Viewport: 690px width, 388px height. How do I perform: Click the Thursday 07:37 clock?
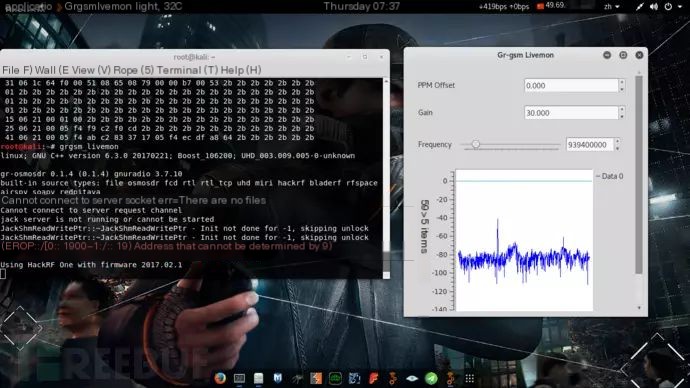362,6
